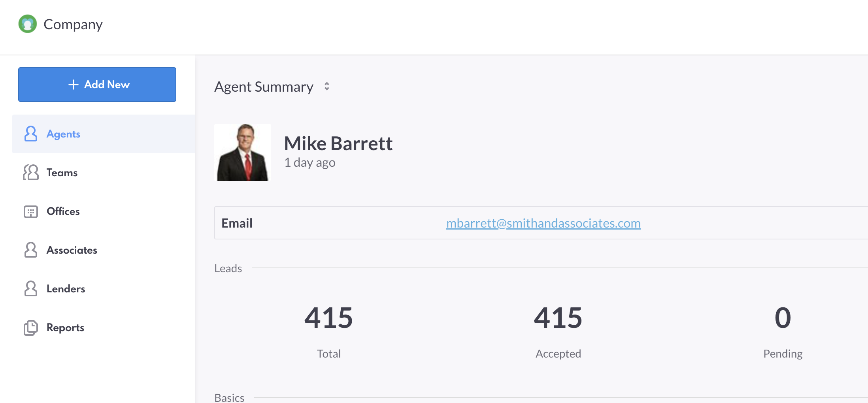Select Associates in the sidebar
The width and height of the screenshot is (868, 403).
click(x=72, y=250)
